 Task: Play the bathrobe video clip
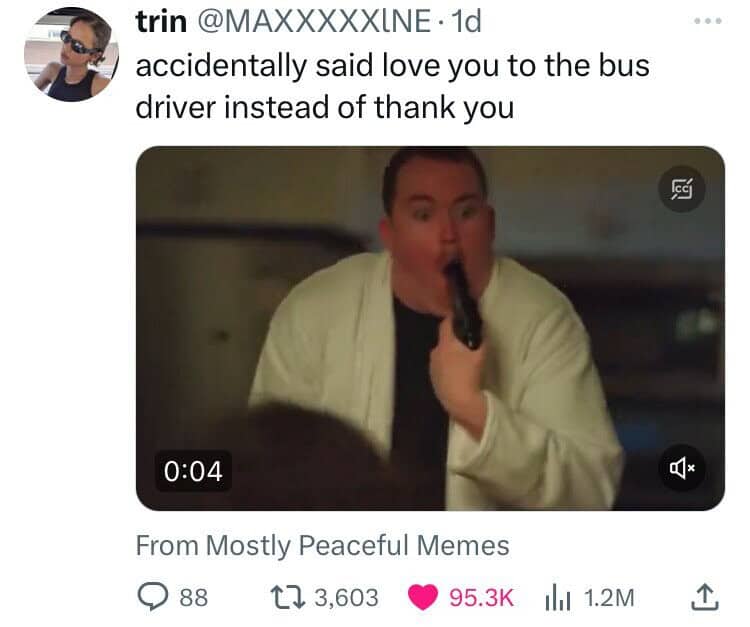(x=430, y=328)
